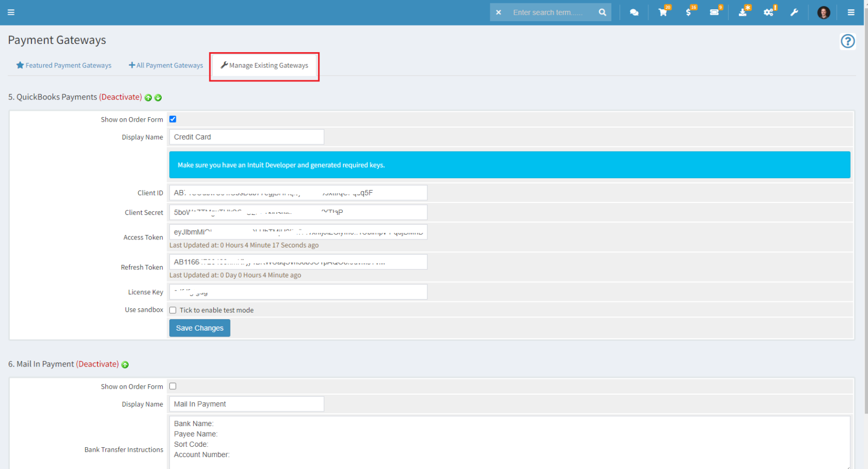This screenshot has height=469, width=868.
Task: Click into the Client ID field
Action: click(298, 193)
